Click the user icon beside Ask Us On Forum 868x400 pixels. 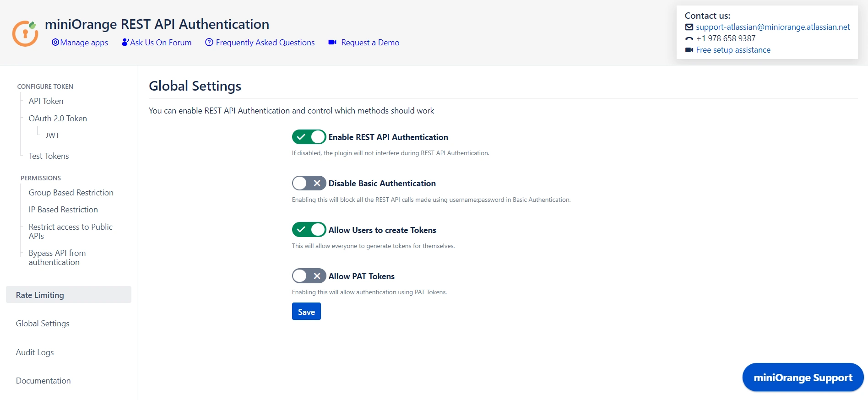pos(125,42)
